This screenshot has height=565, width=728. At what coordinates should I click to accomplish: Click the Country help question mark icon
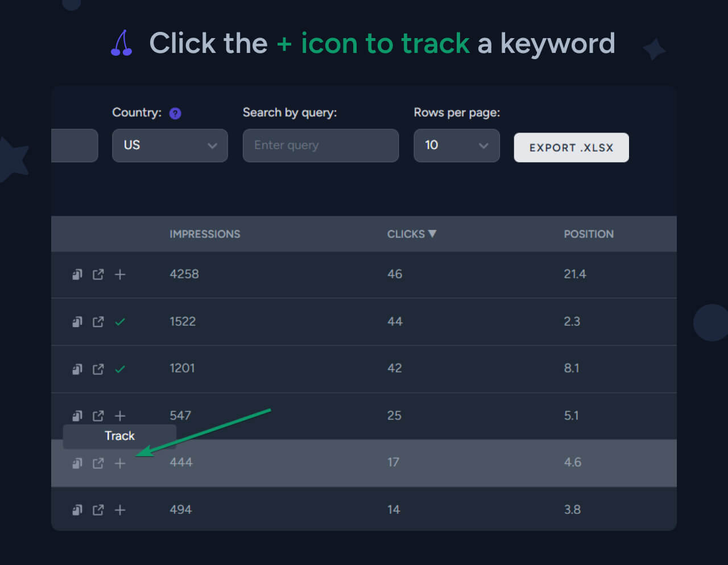(175, 113)
